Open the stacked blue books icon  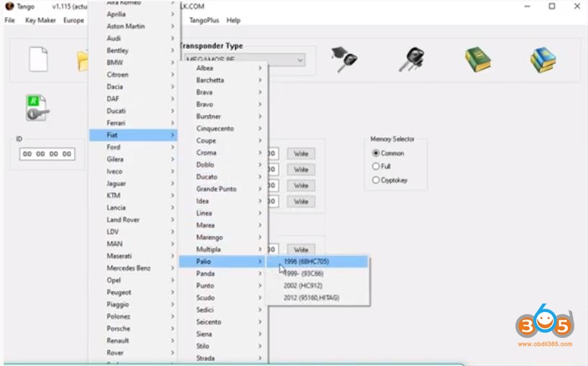543,59
